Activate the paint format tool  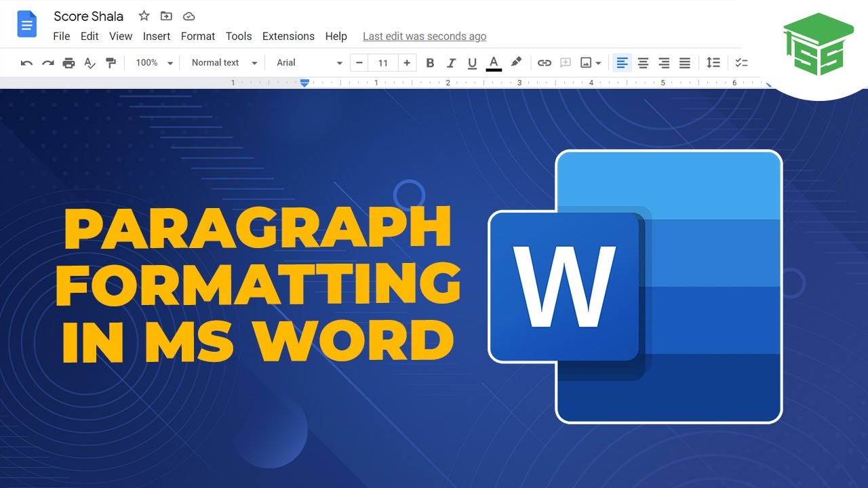111,63
